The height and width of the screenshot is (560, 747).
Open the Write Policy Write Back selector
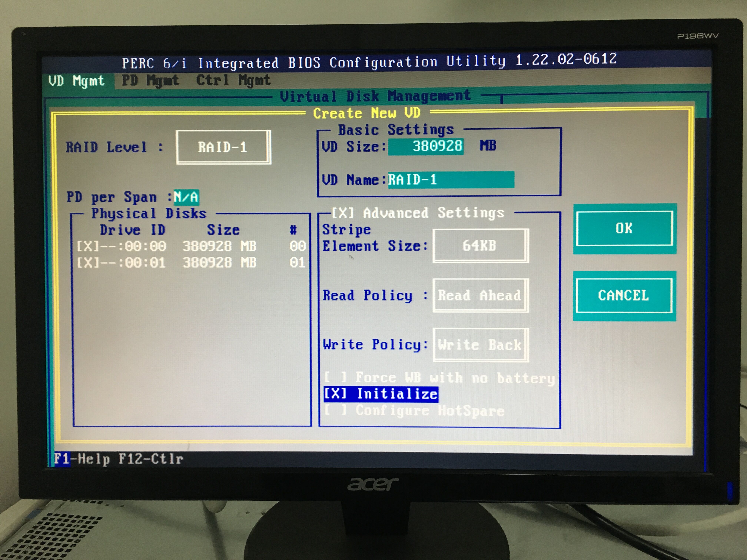481,345
